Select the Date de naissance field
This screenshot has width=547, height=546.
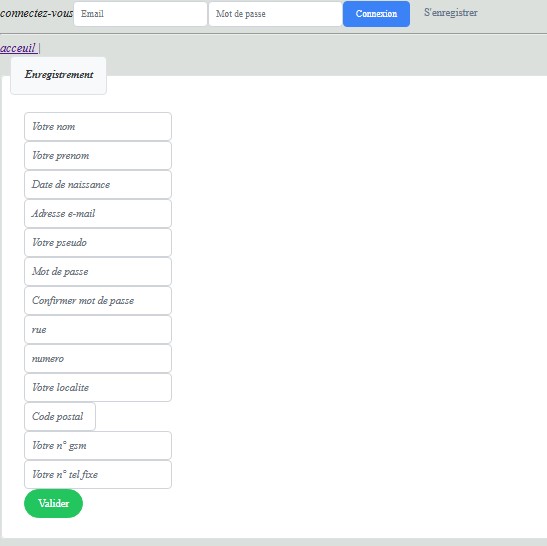[98, 185]
